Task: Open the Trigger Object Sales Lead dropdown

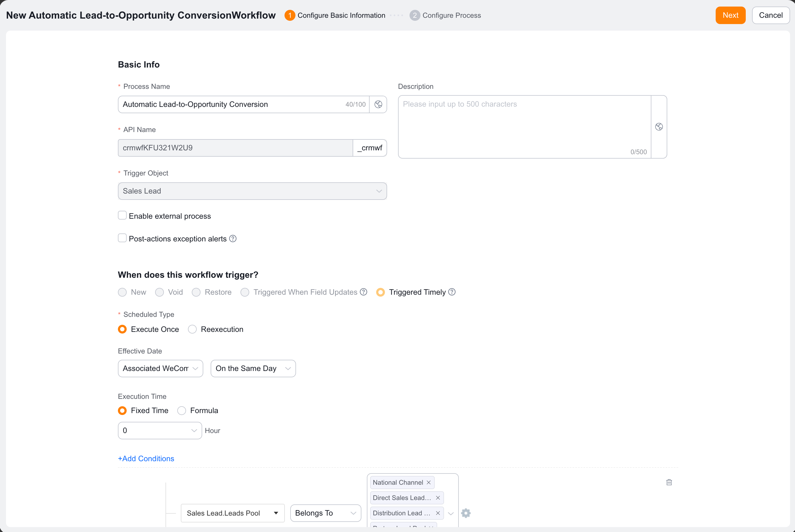Action: pyautogui.click(x=252, y=191)
